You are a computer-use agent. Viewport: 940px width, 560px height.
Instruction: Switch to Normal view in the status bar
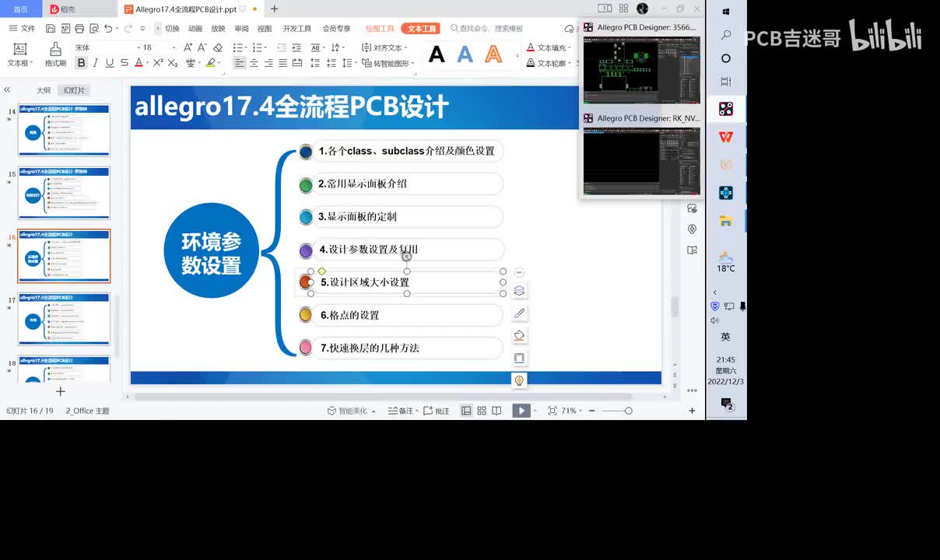(x=466, y=411)
